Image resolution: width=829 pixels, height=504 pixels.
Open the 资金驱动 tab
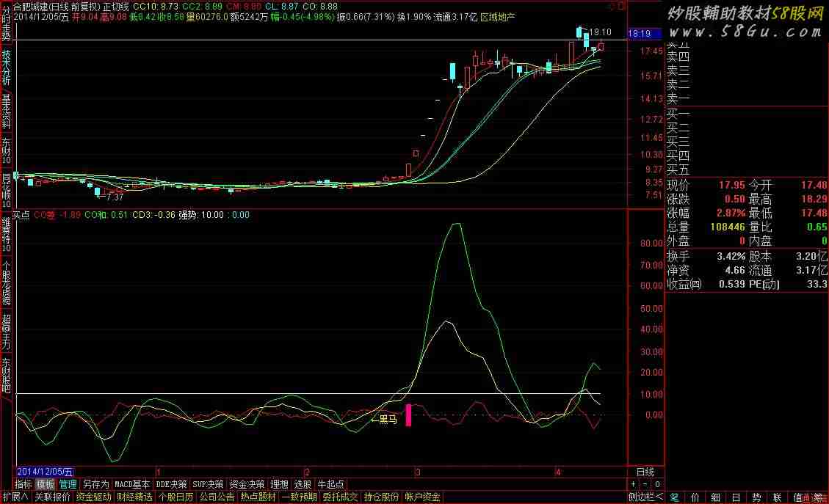[x=93, y=497]
